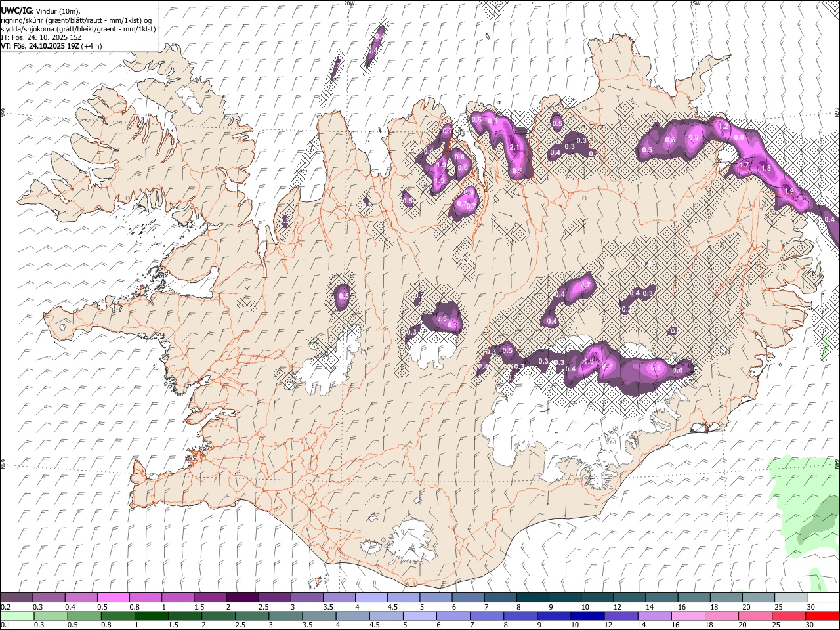Click the '1.8' snowfall value on the map
This screenshot has width=840, height=630.
coord(766,168)
